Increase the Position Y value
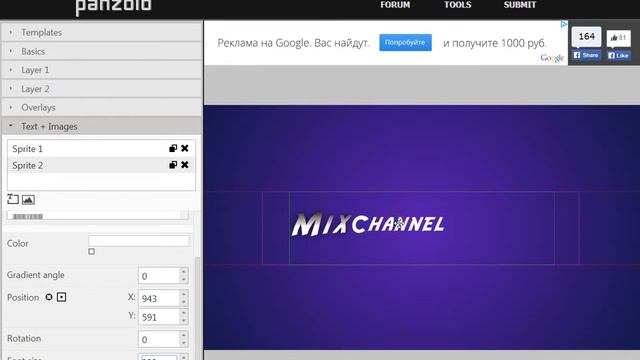Image resolution: width=640 pixels, height=360 pixels. (x=184, y=313)
